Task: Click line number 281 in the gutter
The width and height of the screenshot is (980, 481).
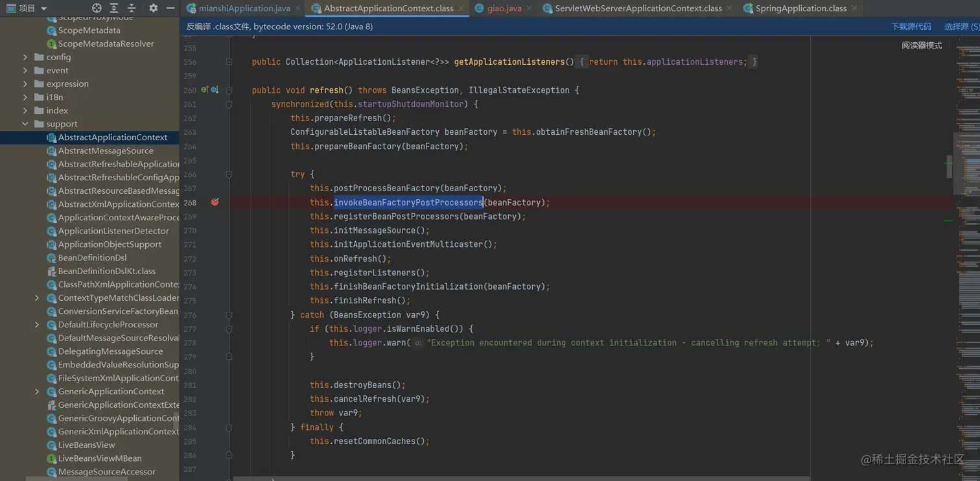Action: (x=190, y=385)
